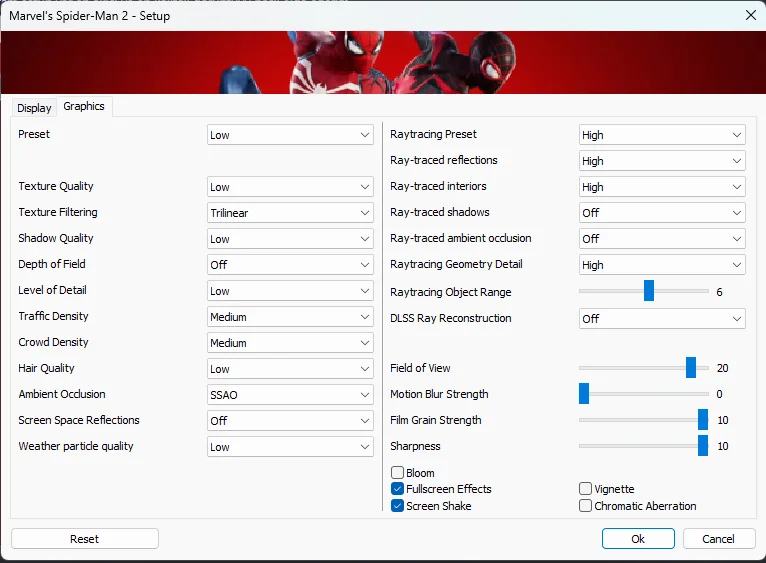Screen dimensions: 766x563
Task: Open the Raytracing Geometry Detail dropdown
Action: coord(662,264)
